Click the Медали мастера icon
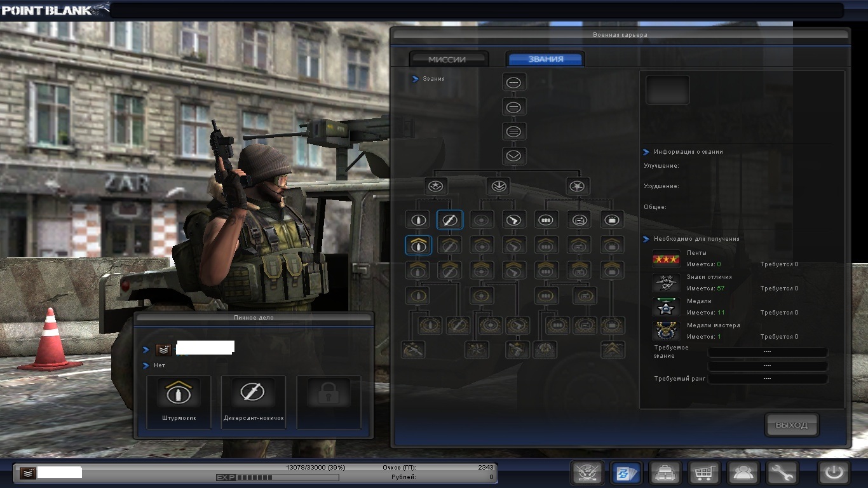The width and height of the screenshot is (868, 488). coord(666,332)
